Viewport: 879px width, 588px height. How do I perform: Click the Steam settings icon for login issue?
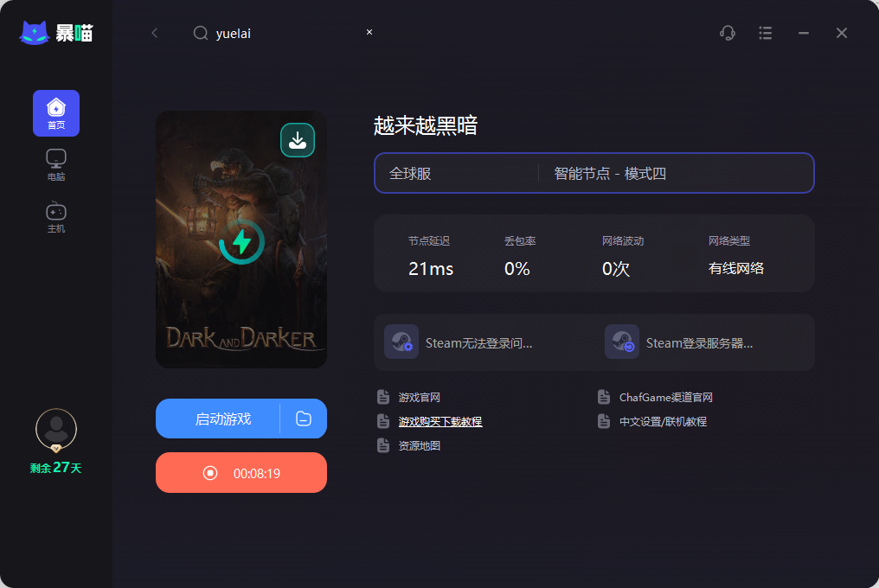401,342
